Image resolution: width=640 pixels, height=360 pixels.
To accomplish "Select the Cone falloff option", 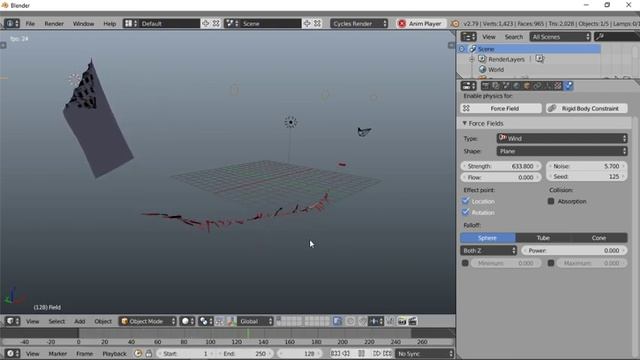I will point(599,238).
